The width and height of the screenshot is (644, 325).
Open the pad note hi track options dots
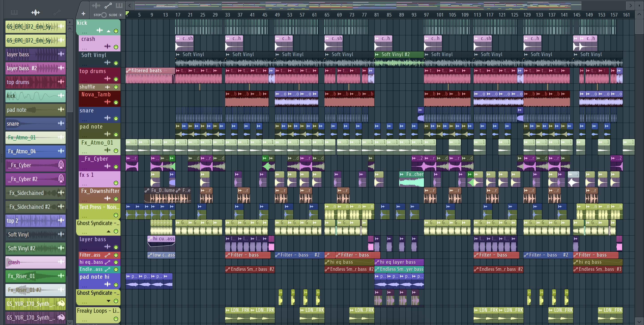click(x=85, y=287)
